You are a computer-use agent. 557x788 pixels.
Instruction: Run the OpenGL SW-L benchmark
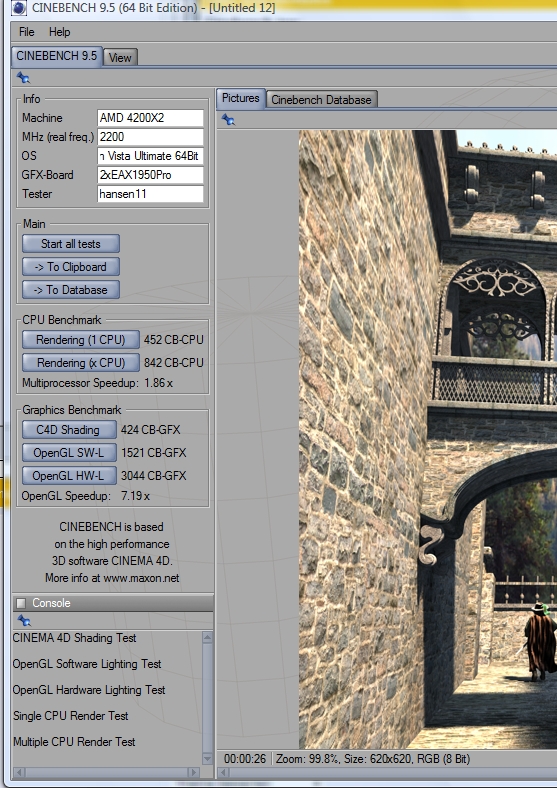click(x=69, y=453)
